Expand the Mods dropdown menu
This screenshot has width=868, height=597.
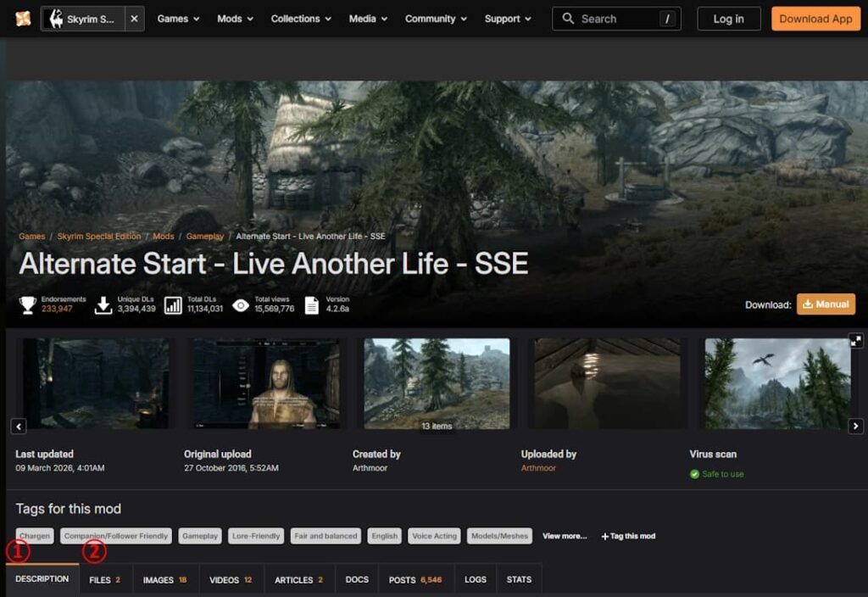pos(235,19)
